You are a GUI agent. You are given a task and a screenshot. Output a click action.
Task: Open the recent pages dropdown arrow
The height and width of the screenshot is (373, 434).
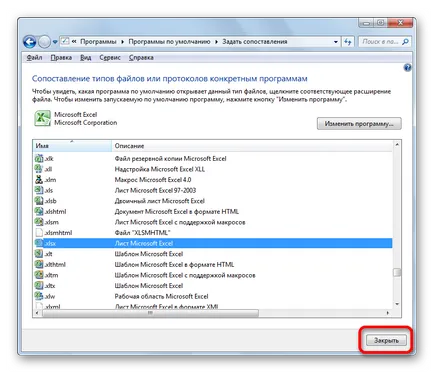tap(55, 42)
